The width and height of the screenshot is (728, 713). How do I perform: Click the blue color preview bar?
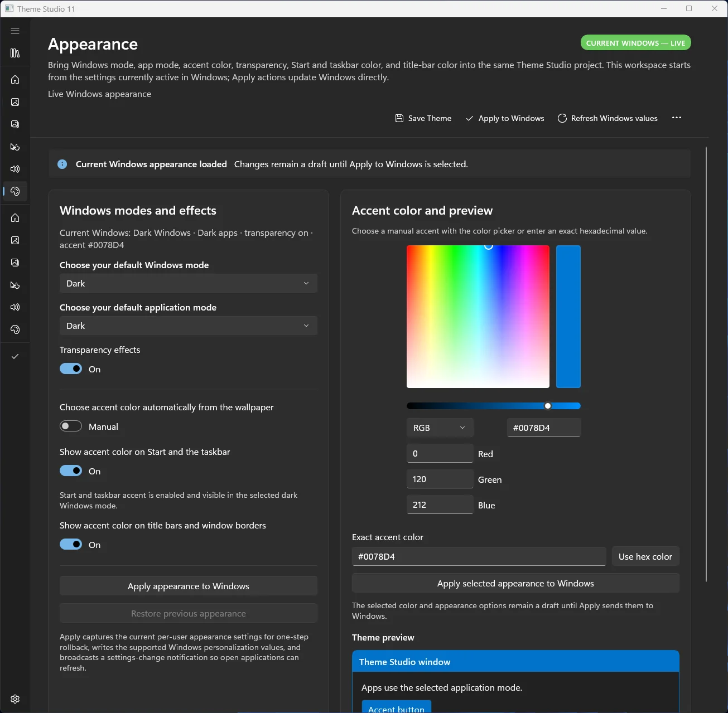[x=568, y=317]
